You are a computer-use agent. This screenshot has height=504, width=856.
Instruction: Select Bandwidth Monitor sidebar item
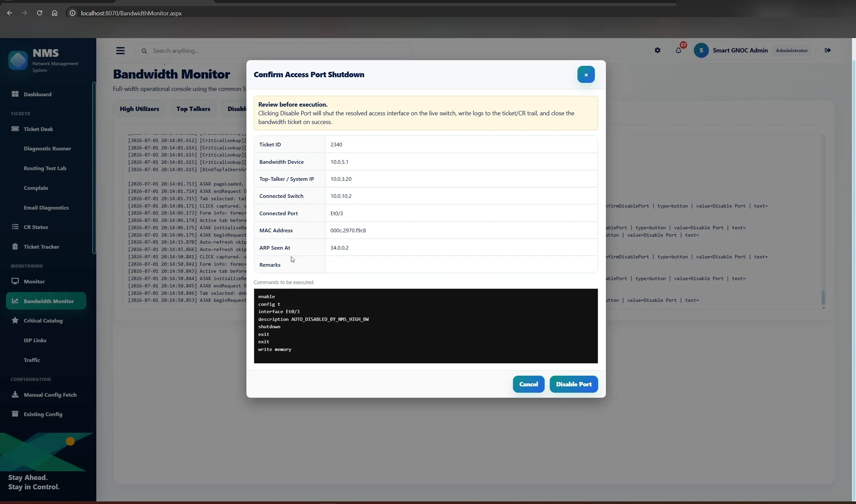(46, 301)
